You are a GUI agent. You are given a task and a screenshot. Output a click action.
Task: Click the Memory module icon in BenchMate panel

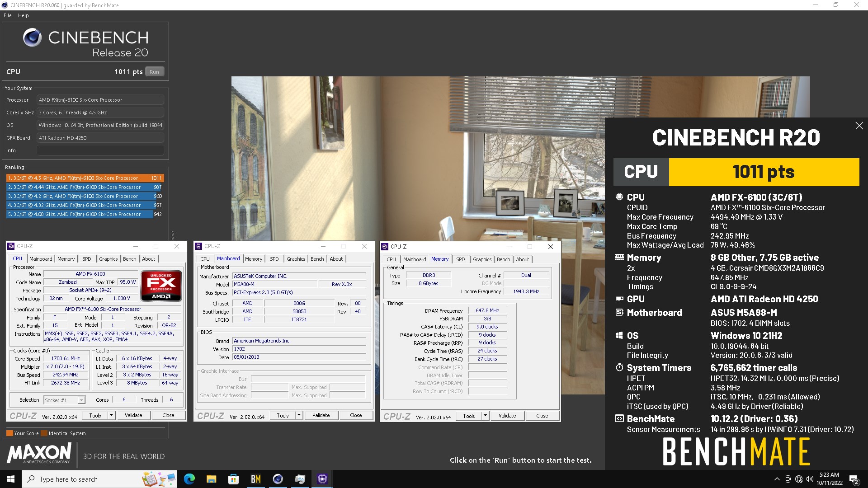tap(619, 257)
